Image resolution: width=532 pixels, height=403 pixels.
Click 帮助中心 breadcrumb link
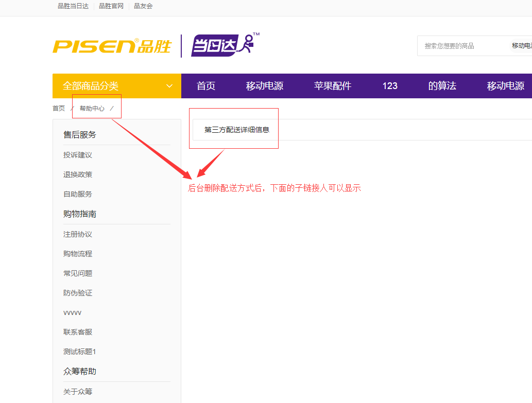coord(92,109)
